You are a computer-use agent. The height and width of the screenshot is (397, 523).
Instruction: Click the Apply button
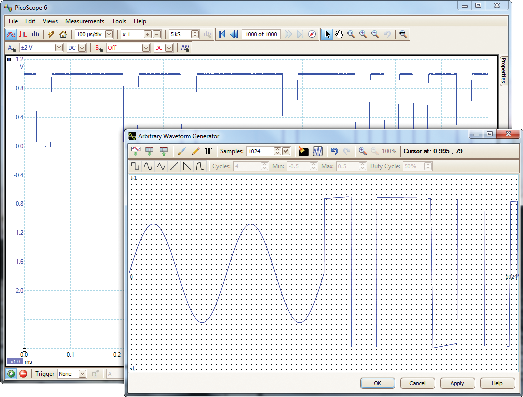[x=457, y=383]
